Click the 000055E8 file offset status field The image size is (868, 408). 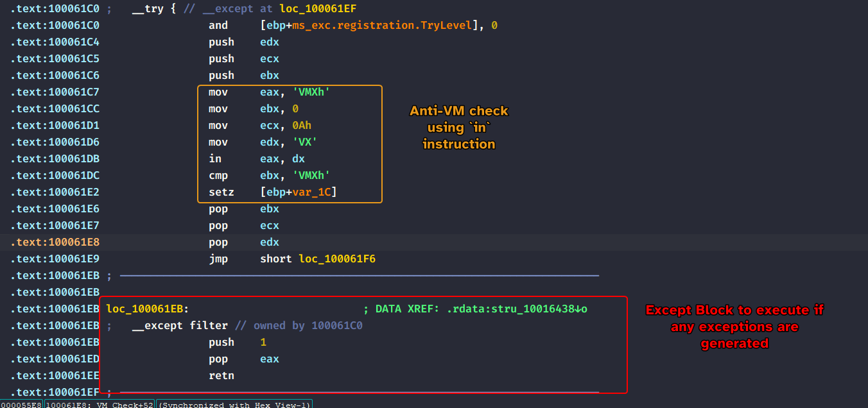21,405
